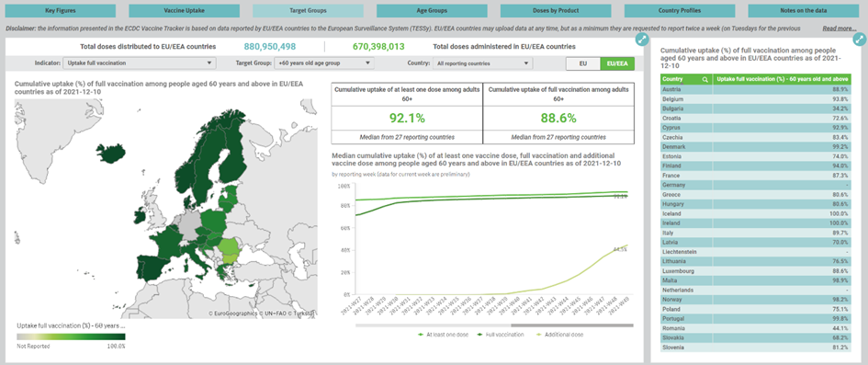
Task: Select the Slovenia row in the table
Action: pyautogui.click(x=756, y=348)
